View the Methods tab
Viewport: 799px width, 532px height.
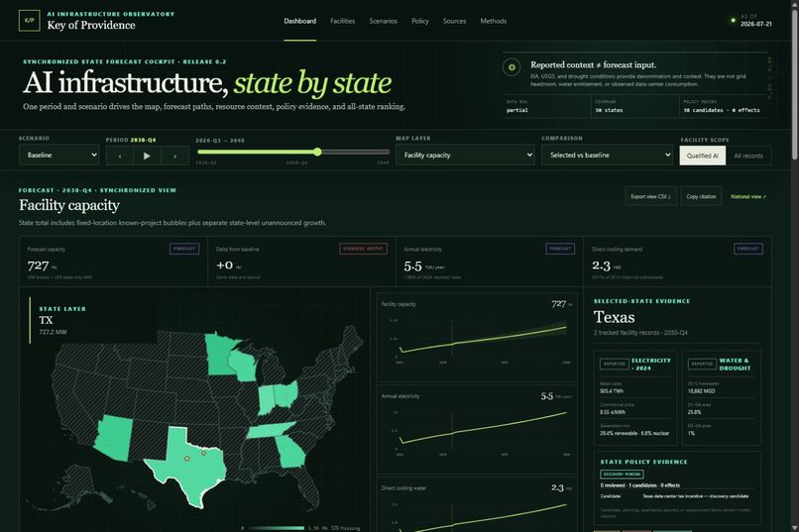click(x=494, y=21)
